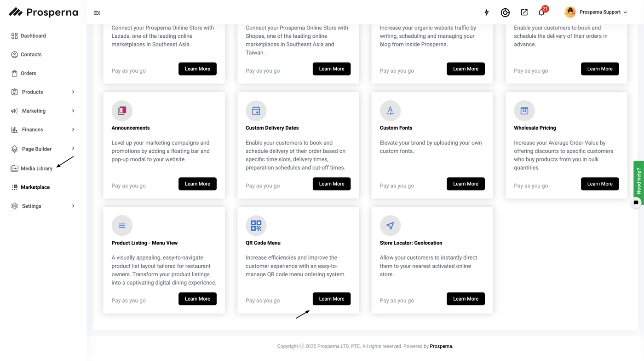Click the lightning bolt quick actions icon
644x361 pixels.
click(x=487, y=12)
